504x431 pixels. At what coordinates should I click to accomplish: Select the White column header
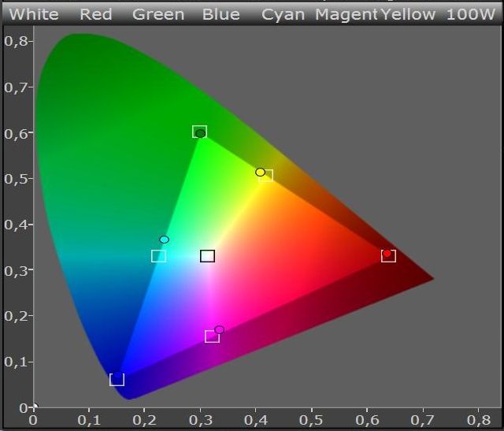click(x=34, y=14)
